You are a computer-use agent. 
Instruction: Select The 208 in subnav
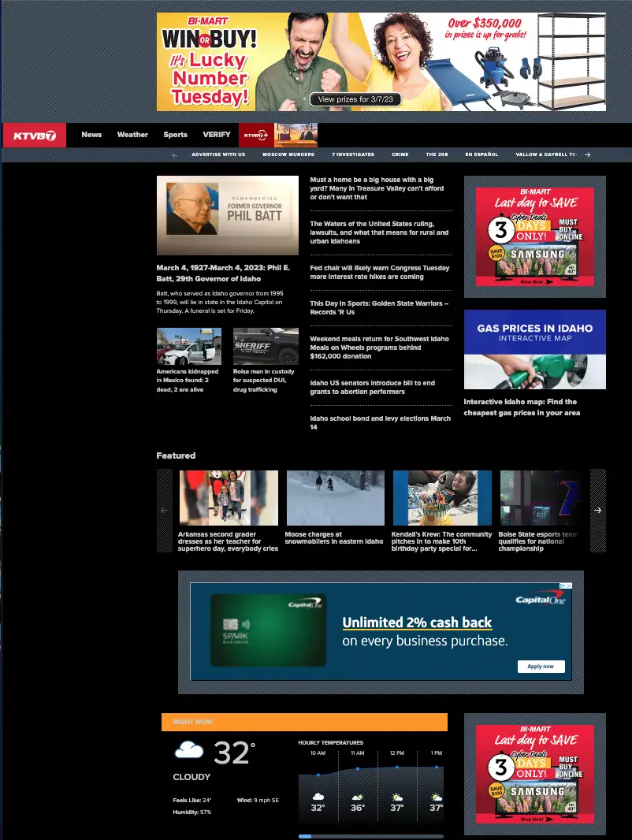click(x=437, y=154)
